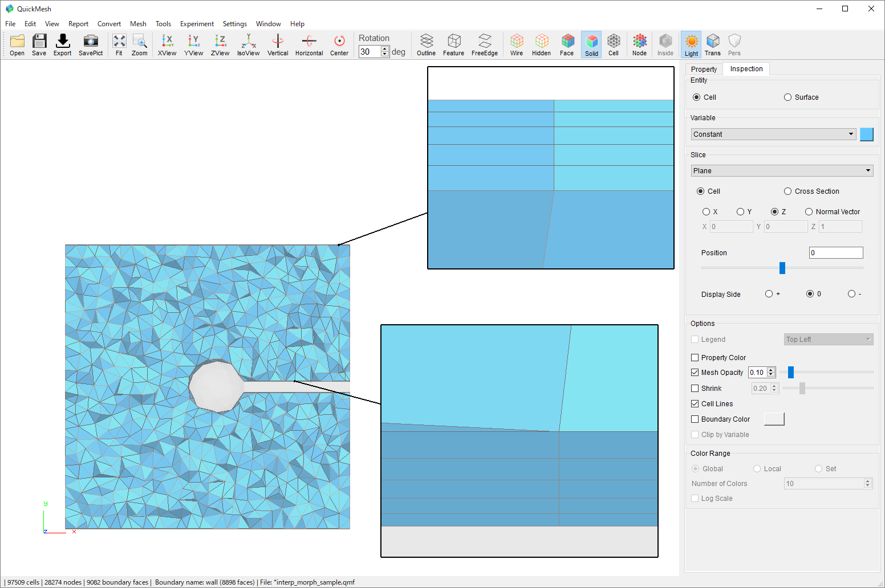Activate Face display mode
This screenshot has height=588, width=885.
566,44
